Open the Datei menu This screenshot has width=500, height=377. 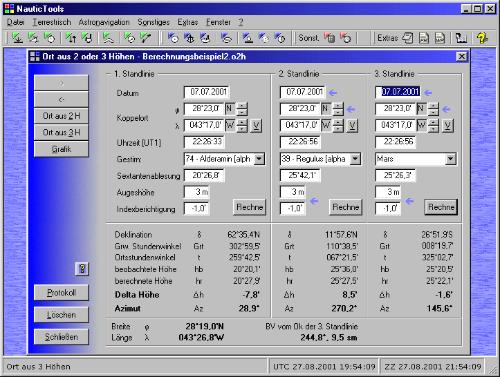16,22
